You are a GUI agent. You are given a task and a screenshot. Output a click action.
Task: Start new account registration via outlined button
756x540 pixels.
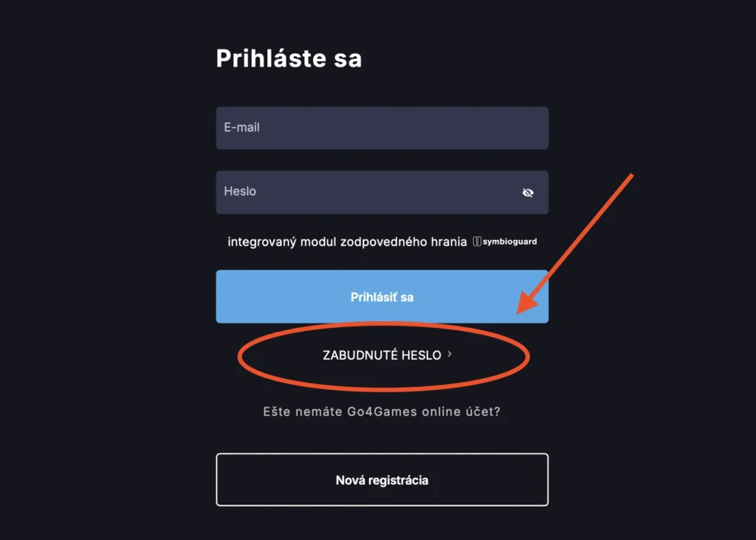[382, 479]
